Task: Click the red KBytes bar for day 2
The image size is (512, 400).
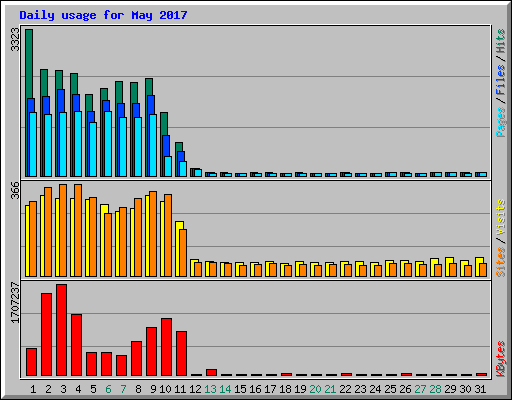Action: coord(46,335)
